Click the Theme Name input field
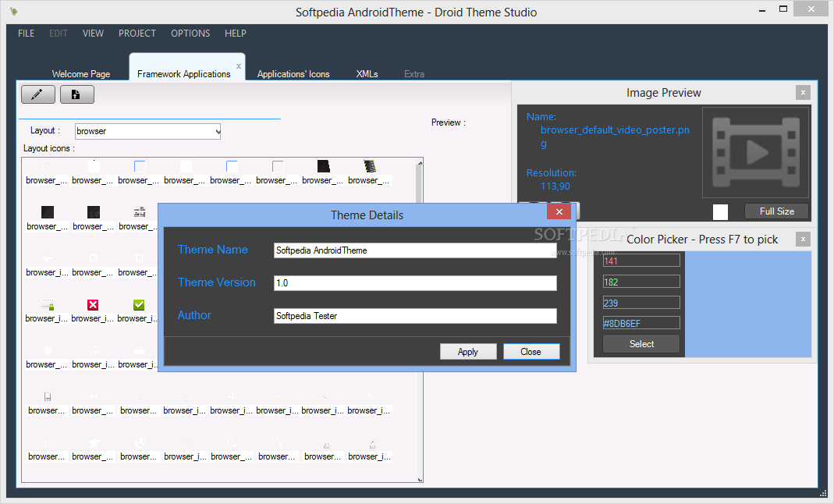This screenshot has width=834, height=504. [x=415, y=250]
